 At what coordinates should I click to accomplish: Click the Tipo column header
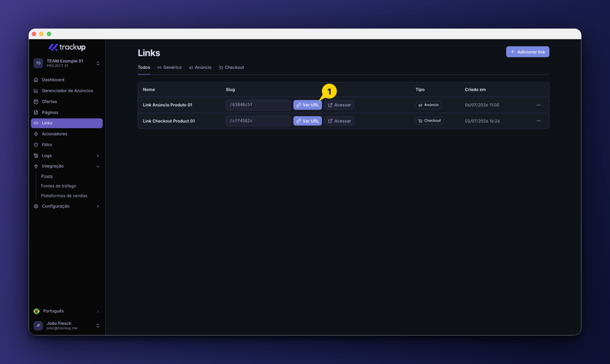[420, 89]
